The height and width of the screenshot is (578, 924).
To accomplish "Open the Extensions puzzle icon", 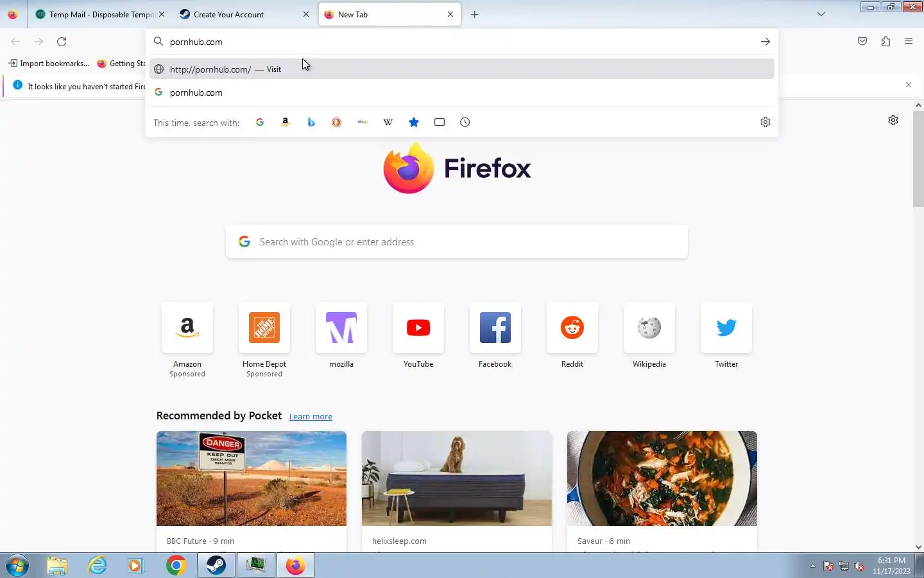I will click(886, 42).
